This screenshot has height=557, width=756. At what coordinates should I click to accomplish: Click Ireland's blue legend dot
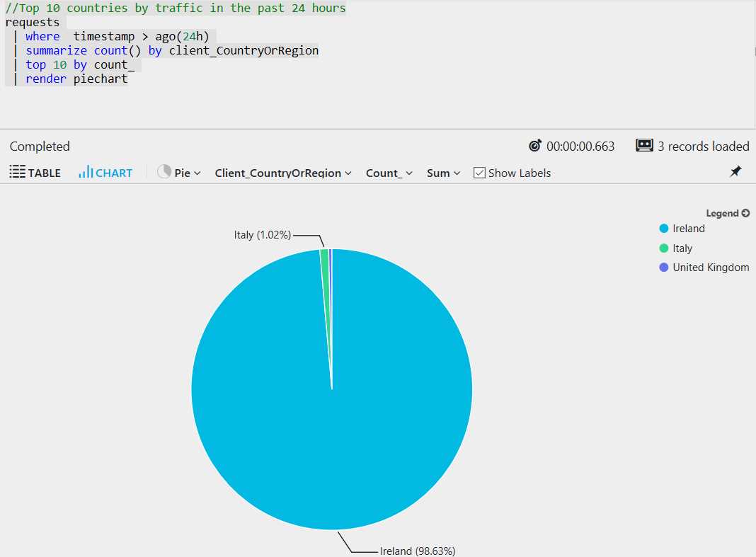click(x=663, y=228)
